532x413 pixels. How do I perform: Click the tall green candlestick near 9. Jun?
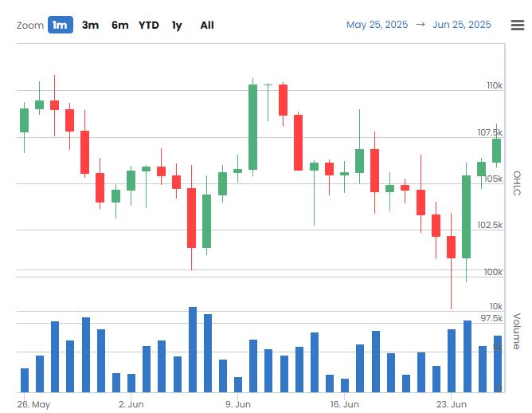tap(252, 128)
